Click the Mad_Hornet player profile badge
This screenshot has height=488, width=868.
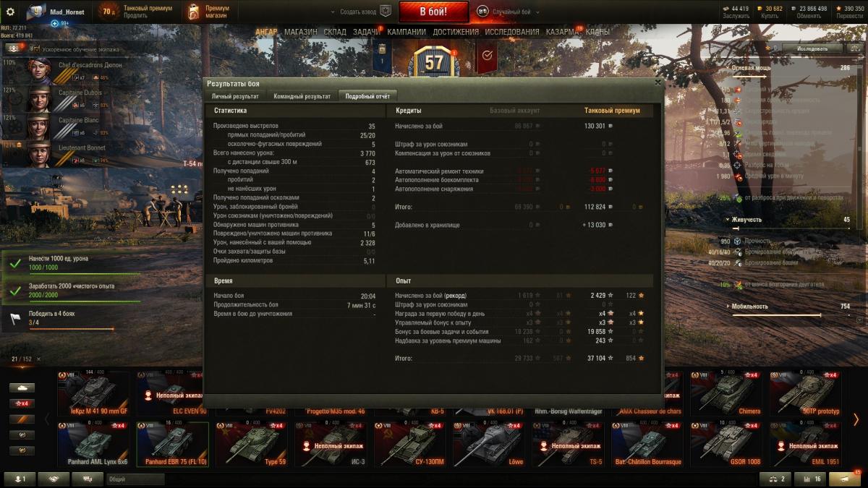(56, 12)
